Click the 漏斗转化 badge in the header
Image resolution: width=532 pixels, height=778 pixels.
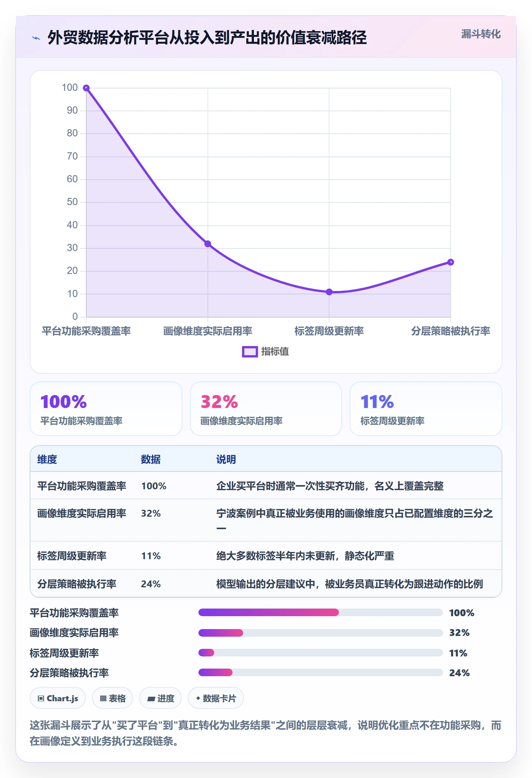click(481, 34)
